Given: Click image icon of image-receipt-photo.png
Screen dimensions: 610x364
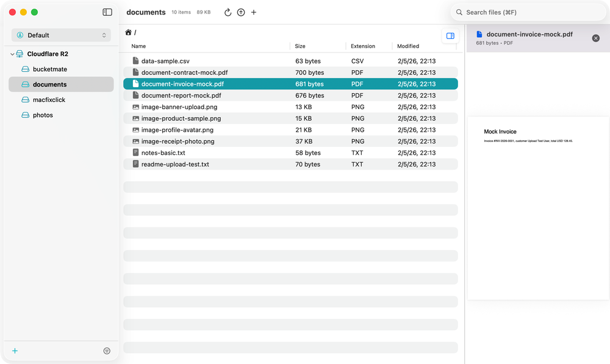Looking at the screenshot, I should 135,141.
